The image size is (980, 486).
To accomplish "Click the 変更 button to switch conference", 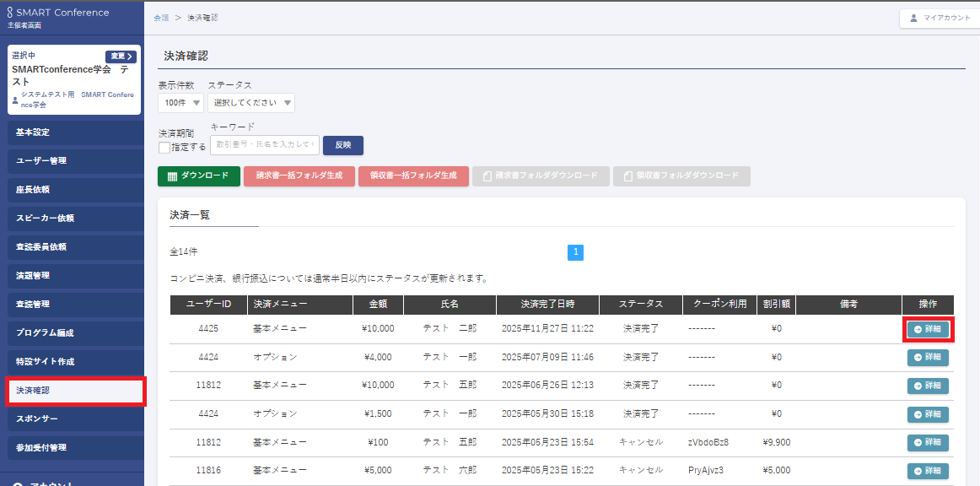I will (x=121, y=57).
